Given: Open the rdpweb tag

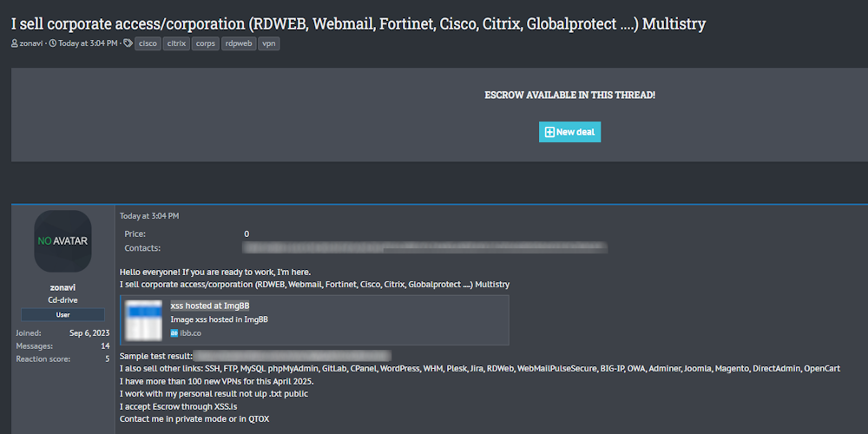Looking at the screenshot, I should (x=239, y=43).
